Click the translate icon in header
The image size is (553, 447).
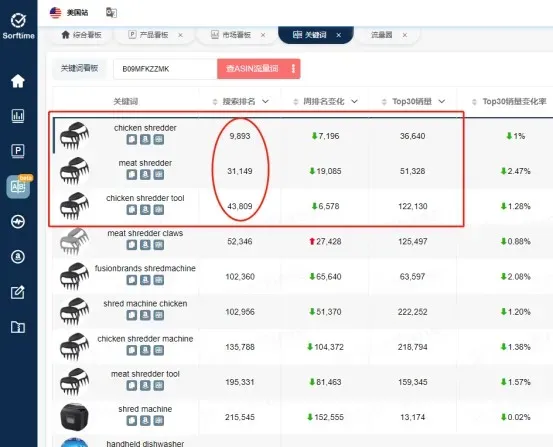click(111, 13)
